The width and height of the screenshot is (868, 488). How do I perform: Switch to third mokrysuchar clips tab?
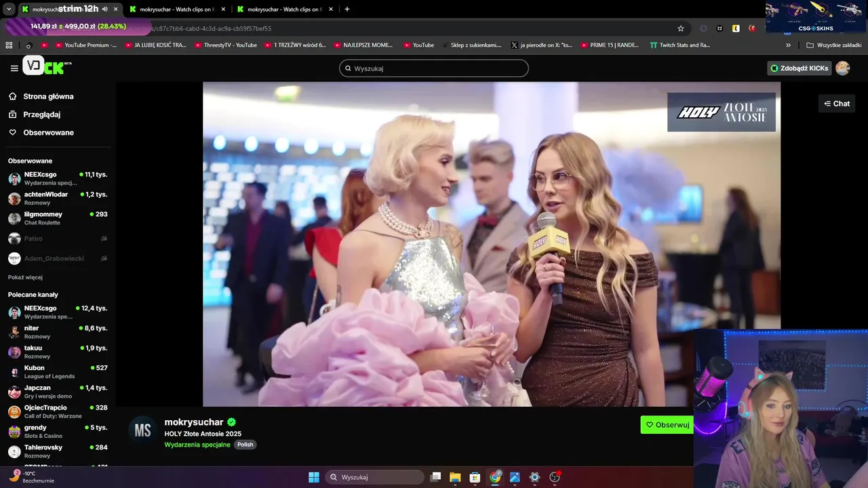coord(285,9)
